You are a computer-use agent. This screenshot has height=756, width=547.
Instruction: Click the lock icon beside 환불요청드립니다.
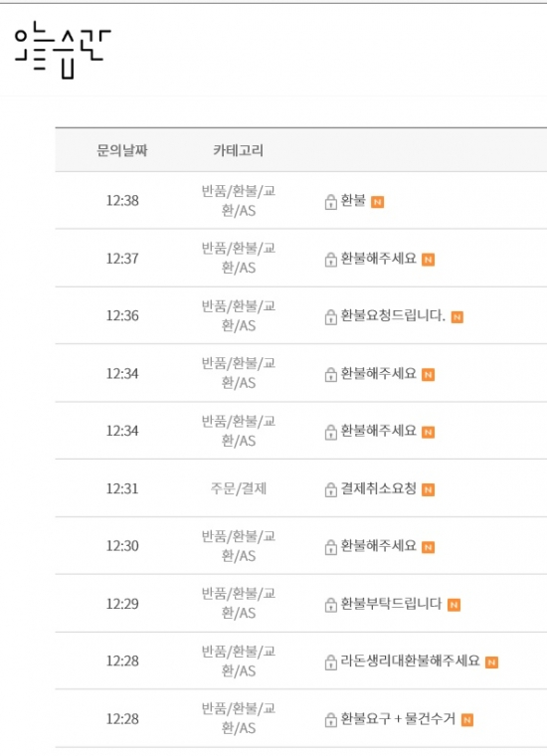coord(330,316)
